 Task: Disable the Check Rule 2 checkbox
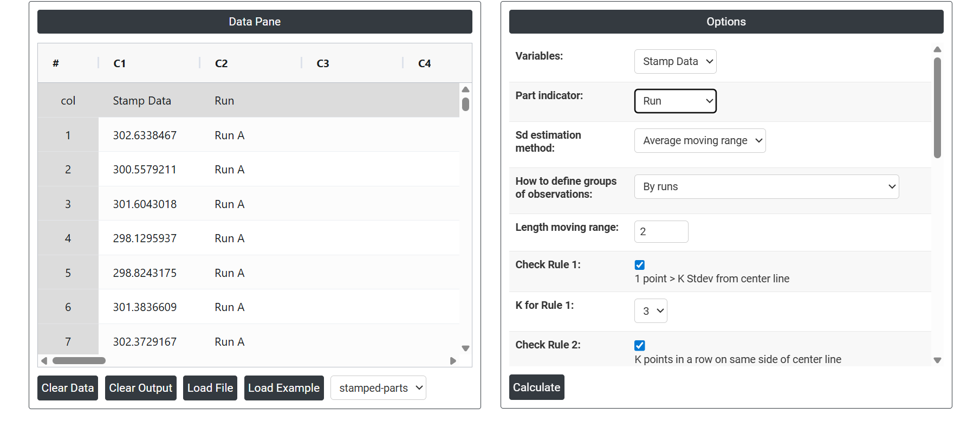click(x=640, y=345)
